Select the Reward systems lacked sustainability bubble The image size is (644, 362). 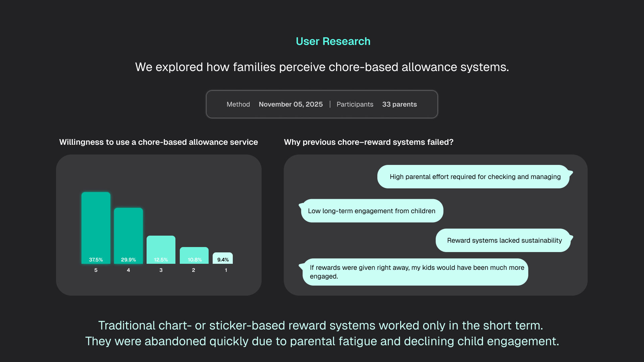[x=504, y=240]
